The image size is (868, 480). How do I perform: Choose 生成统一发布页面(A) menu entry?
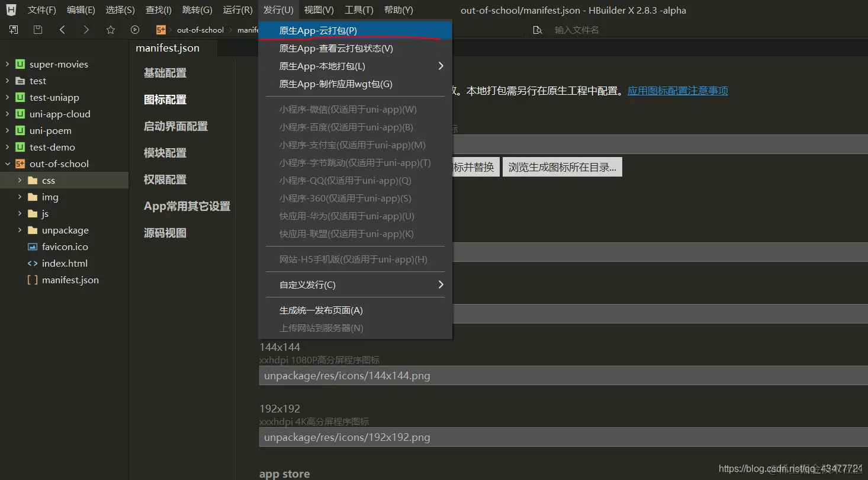[x=355, y=310]
